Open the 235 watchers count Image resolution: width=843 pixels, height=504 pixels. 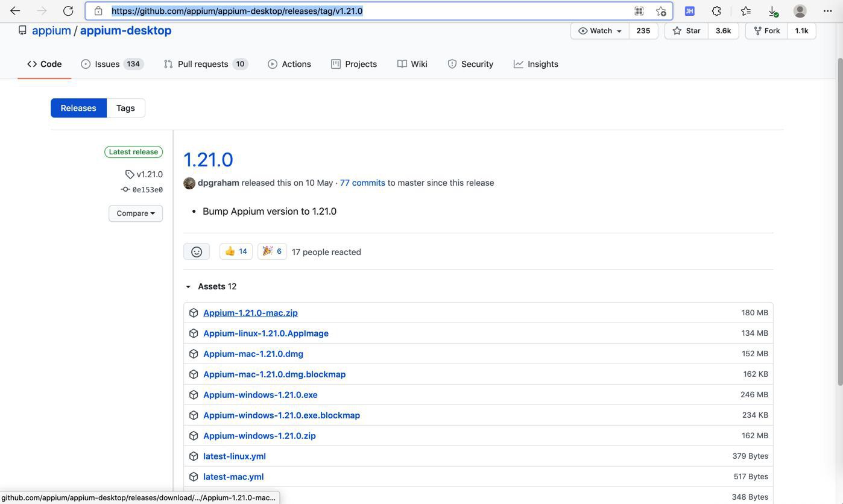(643, 31)
